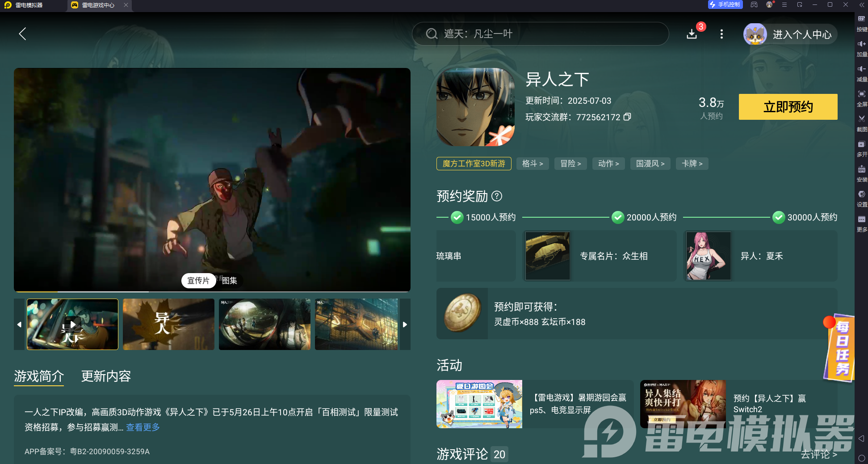Click the user avatar icon in title bar

pyautogui.click(x=769, y=5)
